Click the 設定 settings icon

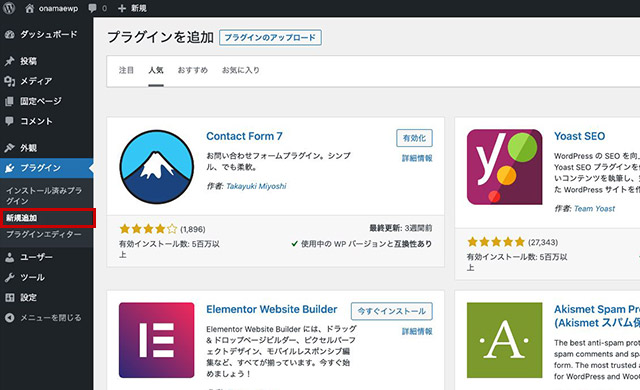click(9, 297)
